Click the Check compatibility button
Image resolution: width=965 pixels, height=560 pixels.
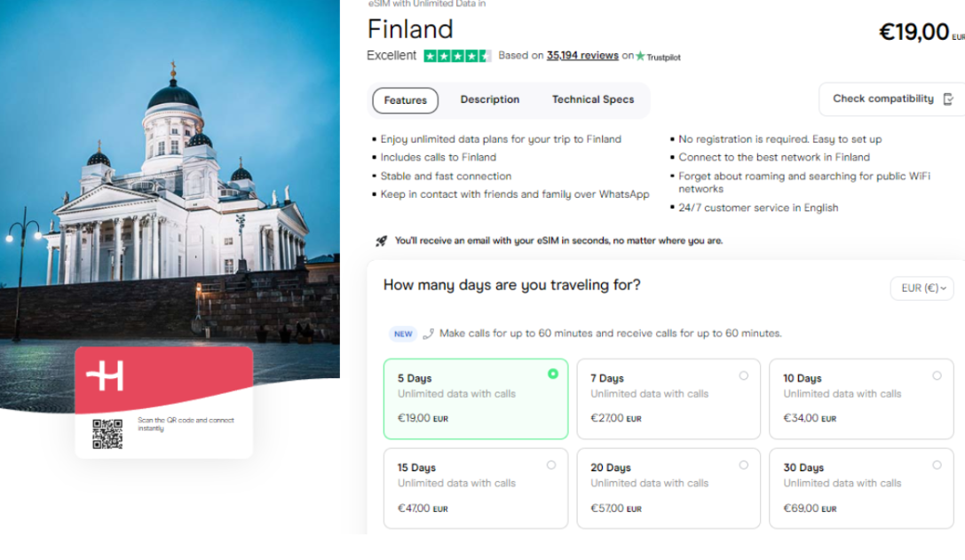[892, 99]
